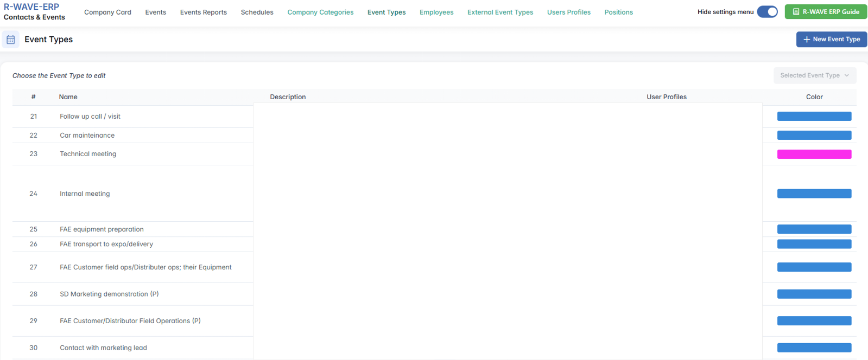
Task: Expand Selected Event Type chevron arrow
Action: 846,75
